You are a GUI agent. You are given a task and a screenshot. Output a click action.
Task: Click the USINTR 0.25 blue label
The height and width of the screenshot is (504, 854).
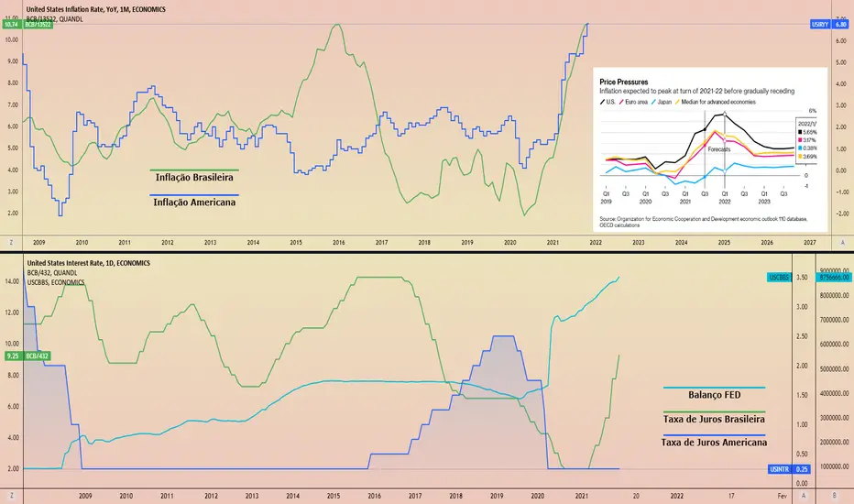coord(789,469)
